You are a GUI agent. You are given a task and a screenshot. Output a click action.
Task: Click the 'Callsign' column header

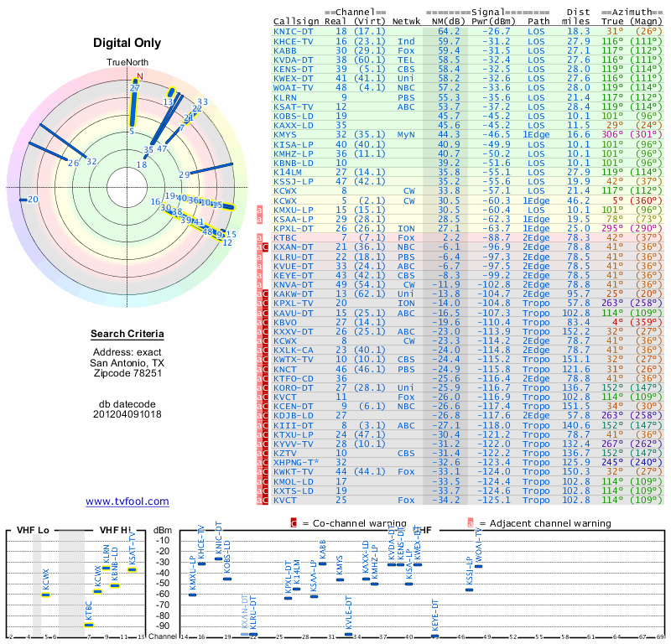(296, 22)
